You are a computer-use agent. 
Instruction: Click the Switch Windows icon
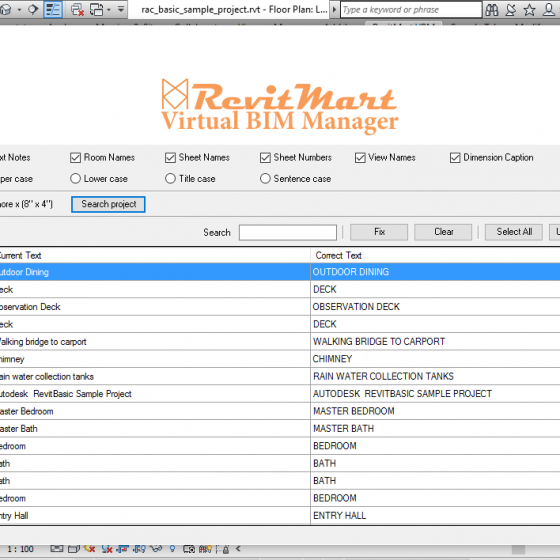click(x=96, y=10)
